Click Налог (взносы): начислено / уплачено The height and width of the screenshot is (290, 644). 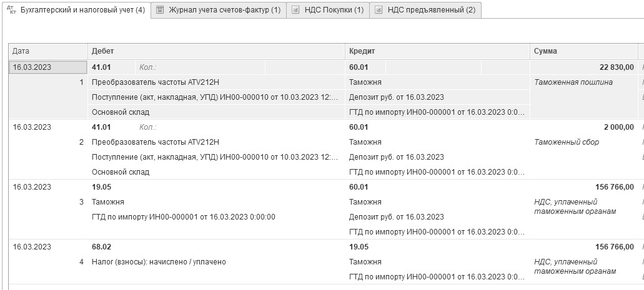point(159,261)
